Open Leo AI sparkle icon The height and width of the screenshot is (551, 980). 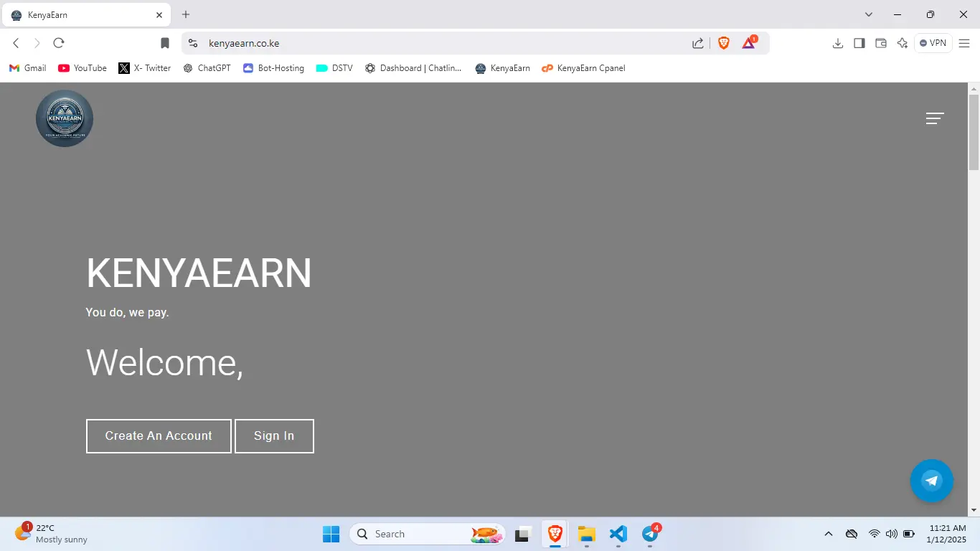[x=903, y=43]
